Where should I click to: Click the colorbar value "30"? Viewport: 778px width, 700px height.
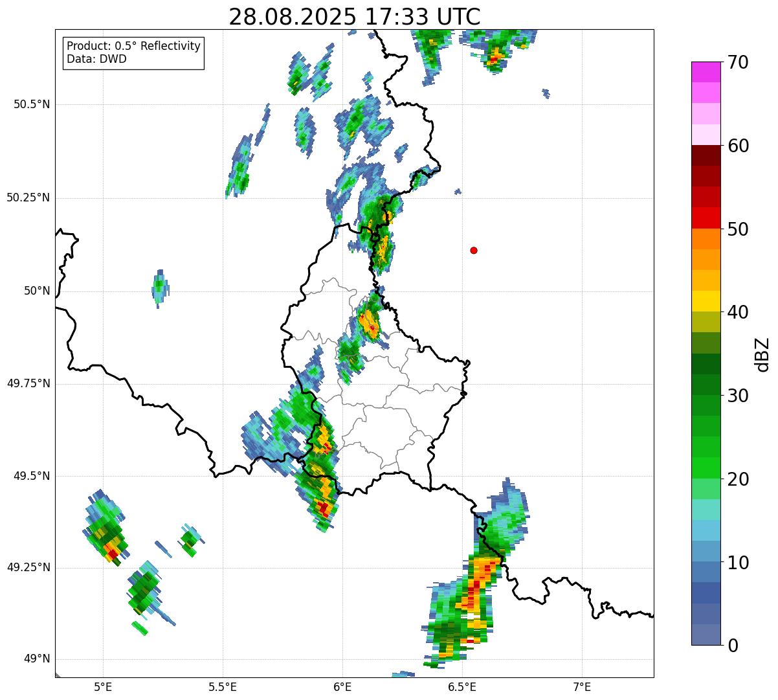click(x=738, y=396)
